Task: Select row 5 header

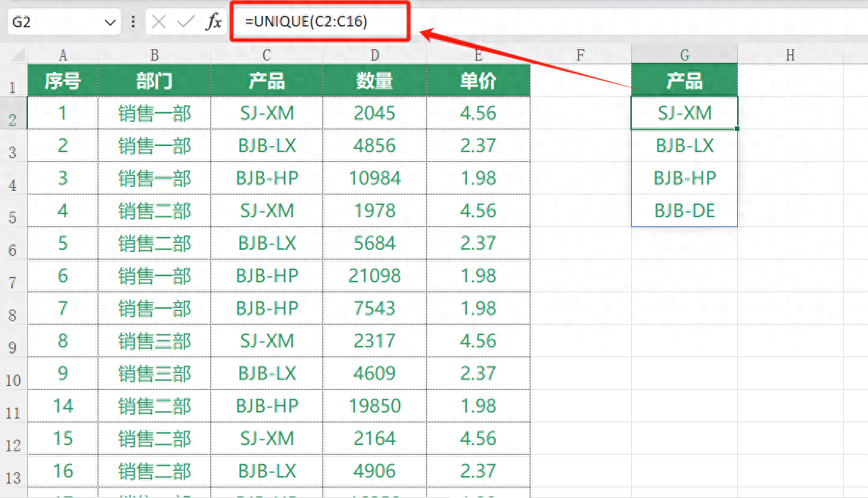Action: 13,211
